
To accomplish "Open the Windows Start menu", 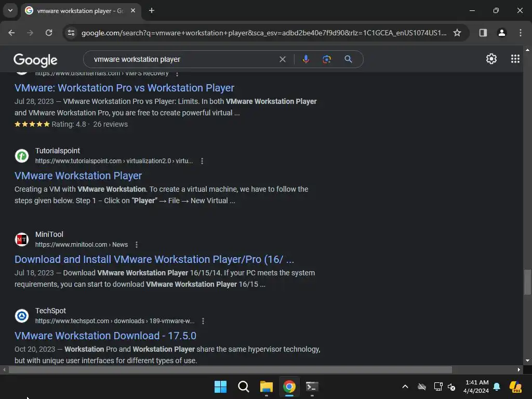I will (220, 387).
